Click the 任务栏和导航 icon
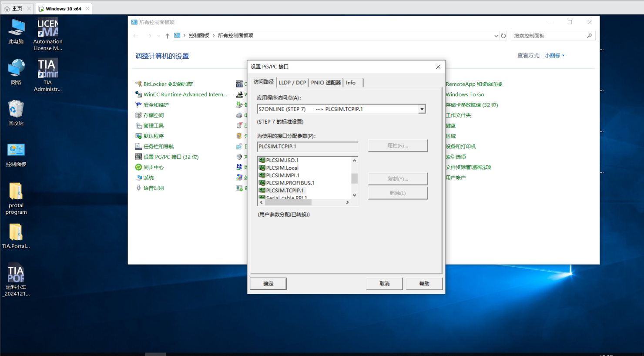The width and height of the screenshot is (644, 356). 138,147
